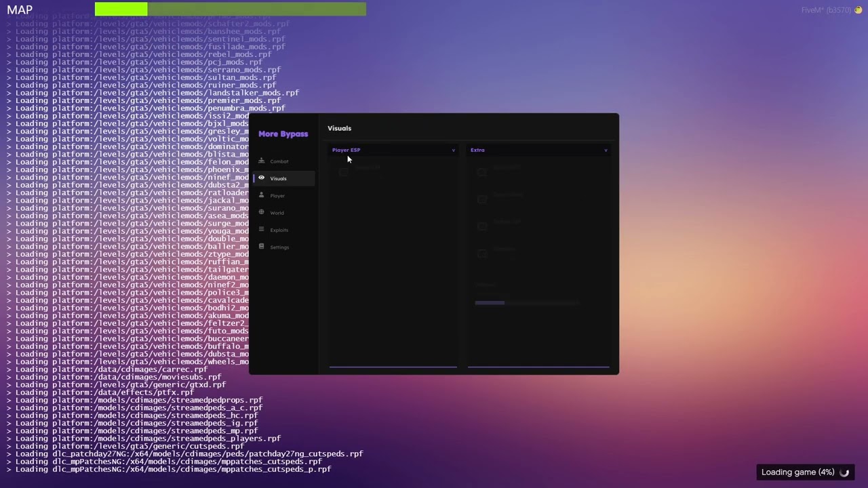Collapse the Player ESP panel chevron

(453, 150)
